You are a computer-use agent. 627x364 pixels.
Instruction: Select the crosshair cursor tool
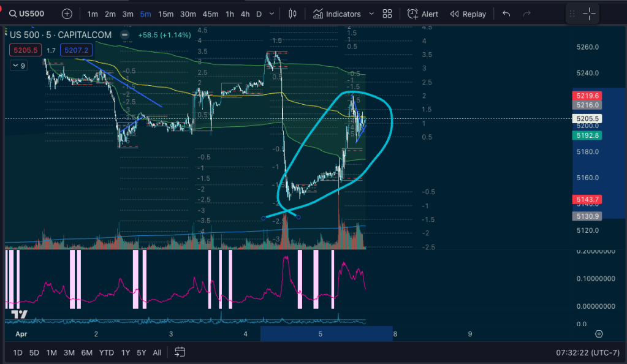click(x=589, y=13)
